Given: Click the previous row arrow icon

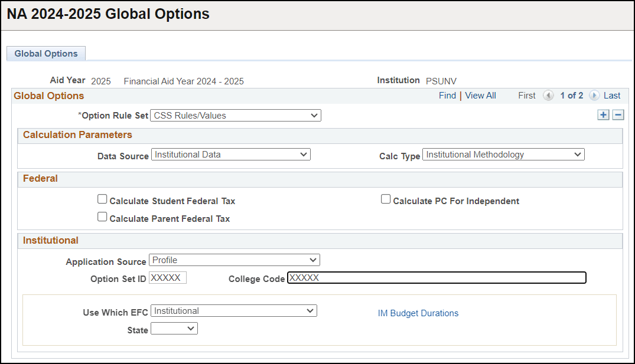Looking at the screenshot, I should [548, 95].
